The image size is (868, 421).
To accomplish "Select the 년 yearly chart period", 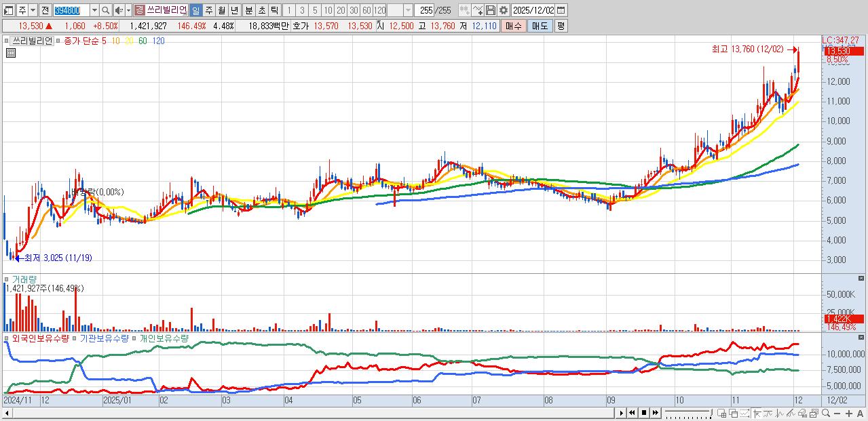I will [235, 10].
